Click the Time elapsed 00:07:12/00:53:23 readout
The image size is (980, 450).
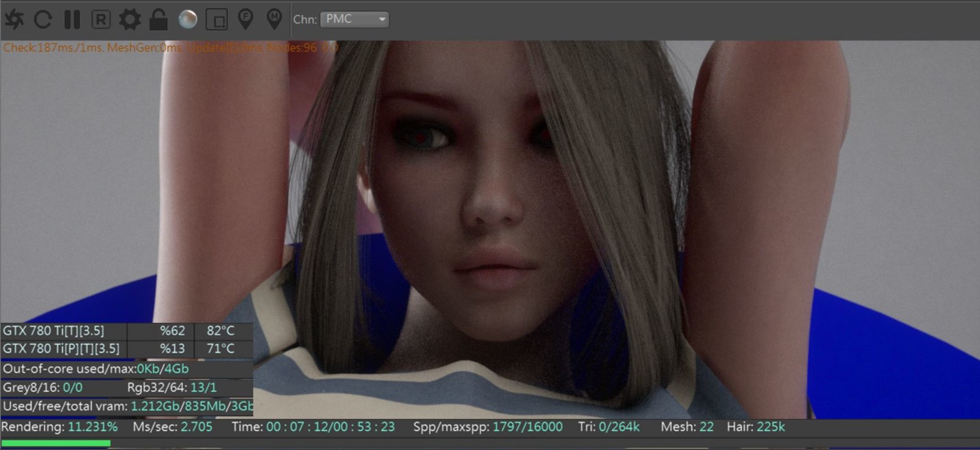(x=313, y=427)
